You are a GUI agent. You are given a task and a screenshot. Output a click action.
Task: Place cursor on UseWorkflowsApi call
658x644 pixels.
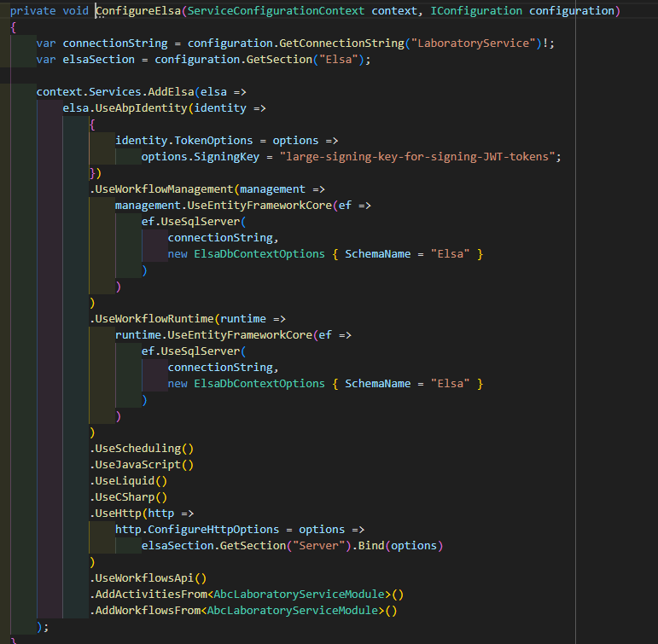(x=147, y=577)
